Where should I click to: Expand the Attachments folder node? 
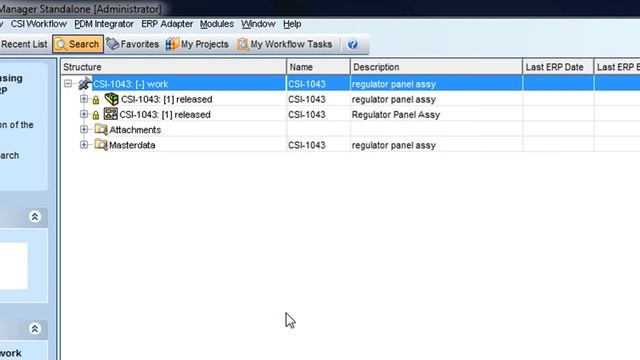tap(84, 129)
